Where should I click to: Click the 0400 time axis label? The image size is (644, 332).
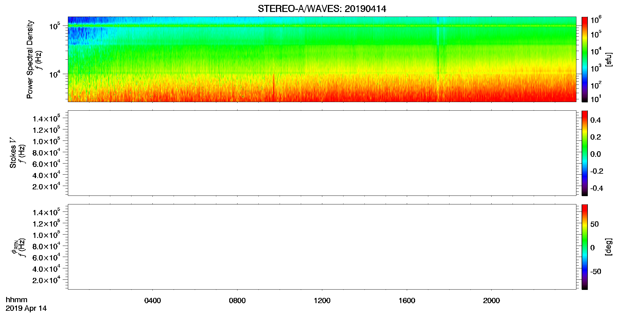(x=152, y=301)
